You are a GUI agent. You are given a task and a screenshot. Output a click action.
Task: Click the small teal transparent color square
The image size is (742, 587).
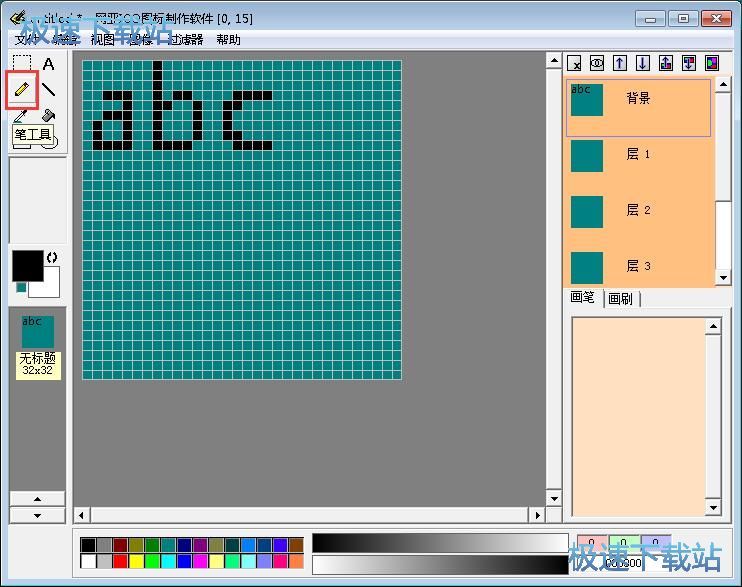(21, 287)
